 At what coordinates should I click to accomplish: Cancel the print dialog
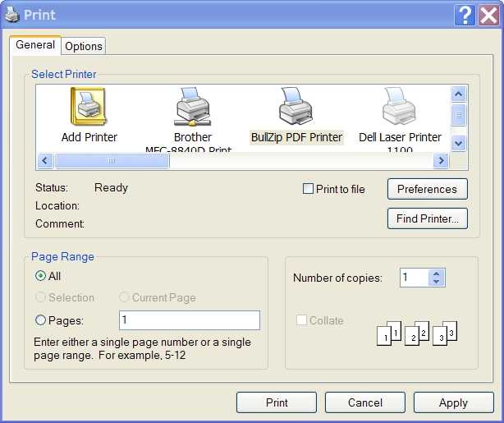click(365, 402)
